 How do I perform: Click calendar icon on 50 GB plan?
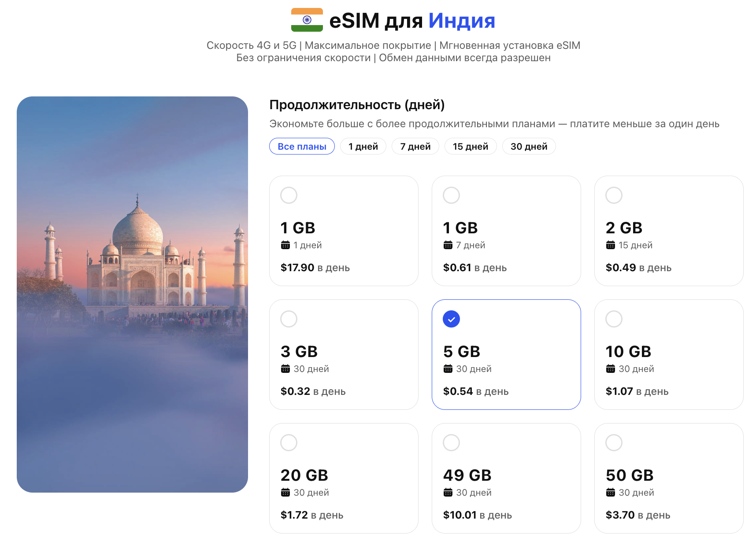point(611,493)
